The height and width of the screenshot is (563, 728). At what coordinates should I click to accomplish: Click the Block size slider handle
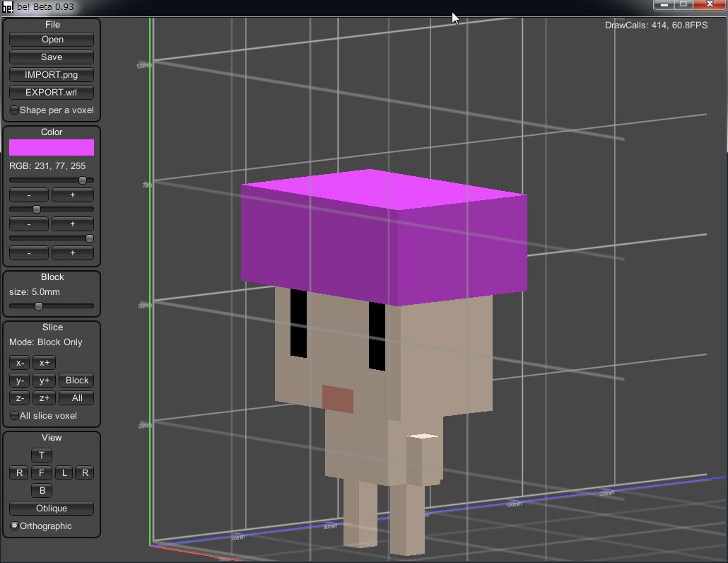coord(39,306)
